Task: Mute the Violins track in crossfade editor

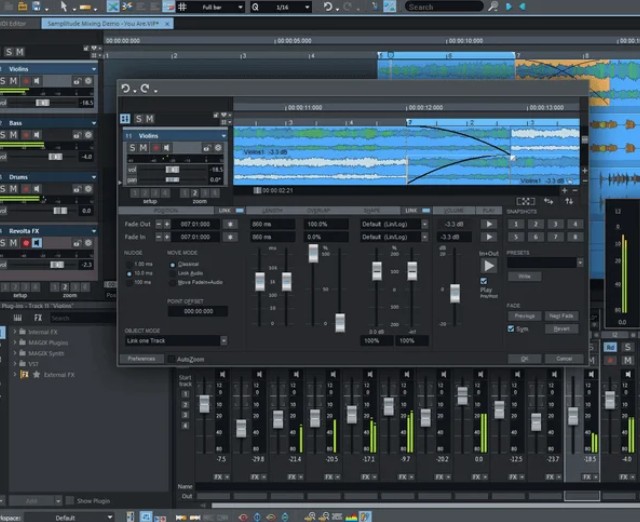Action: tap(143, 148)
